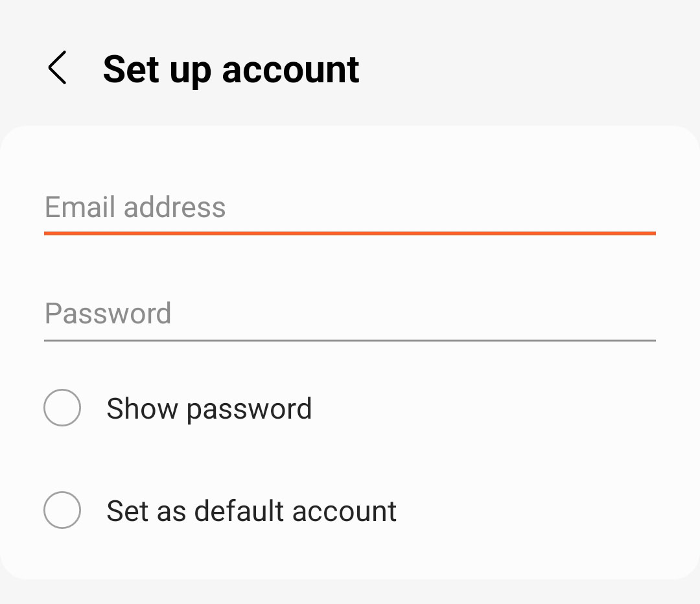Click the word "account" in the page title
Viewport: 700px width, 604px height.
290,69
